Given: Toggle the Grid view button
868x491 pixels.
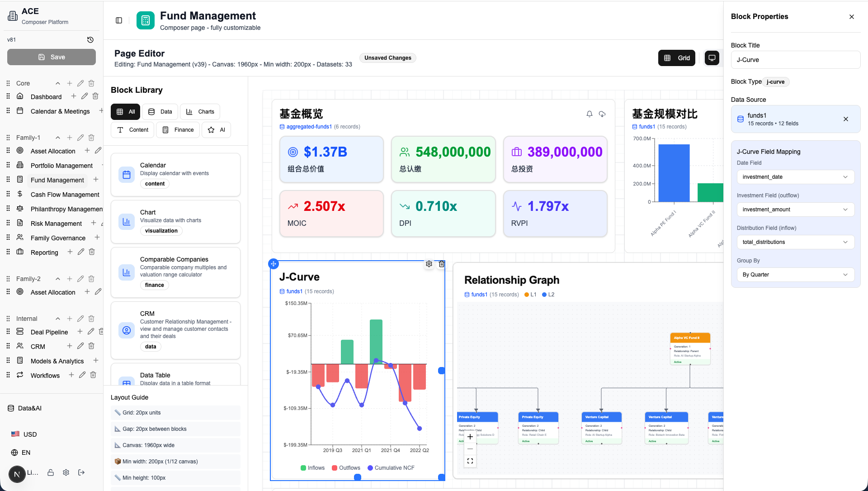Looking at the screenshot, I should pos(677,58).
